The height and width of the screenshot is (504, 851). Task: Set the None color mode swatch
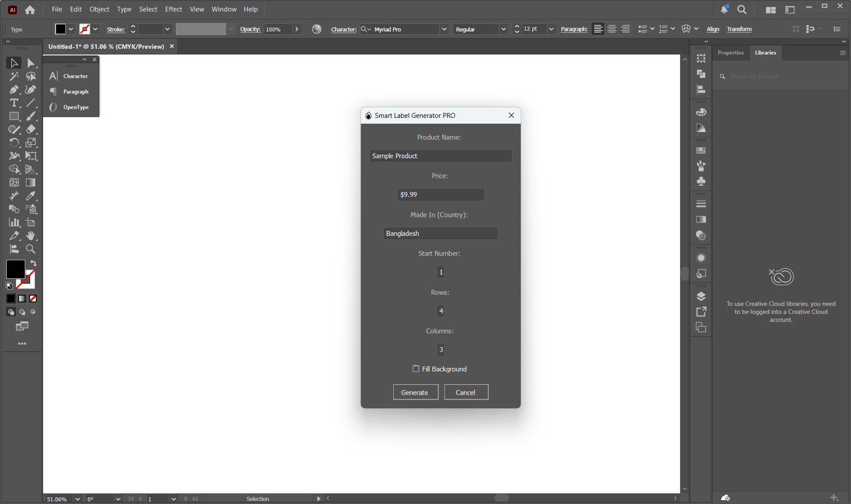click(x=33, y=298)
